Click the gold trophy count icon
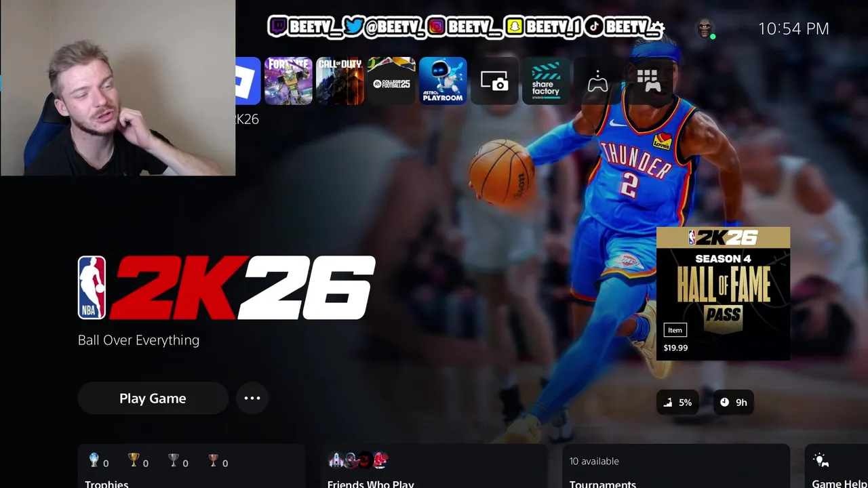The height and width of the screenshot is (488, 868). point(134,461)
